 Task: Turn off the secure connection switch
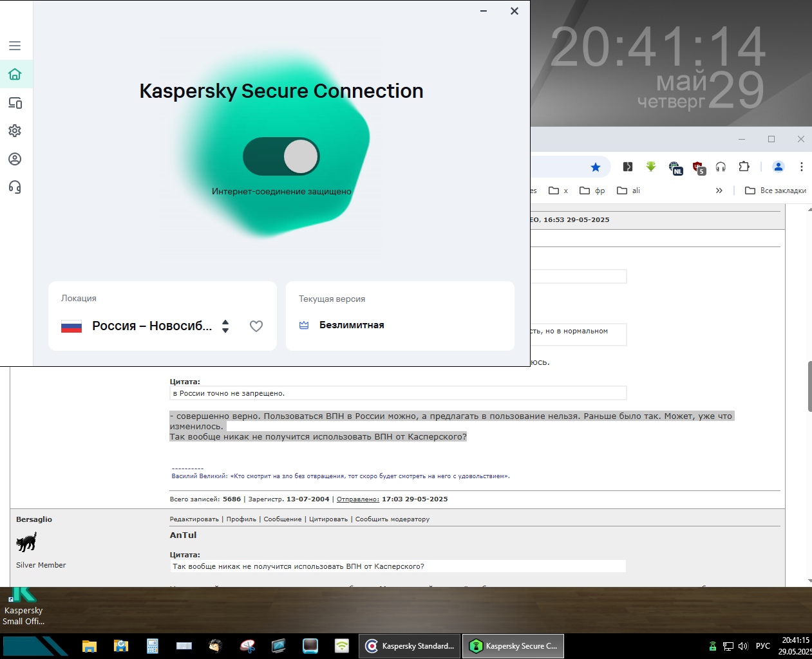pyautogui.click(x=281, y=156)
